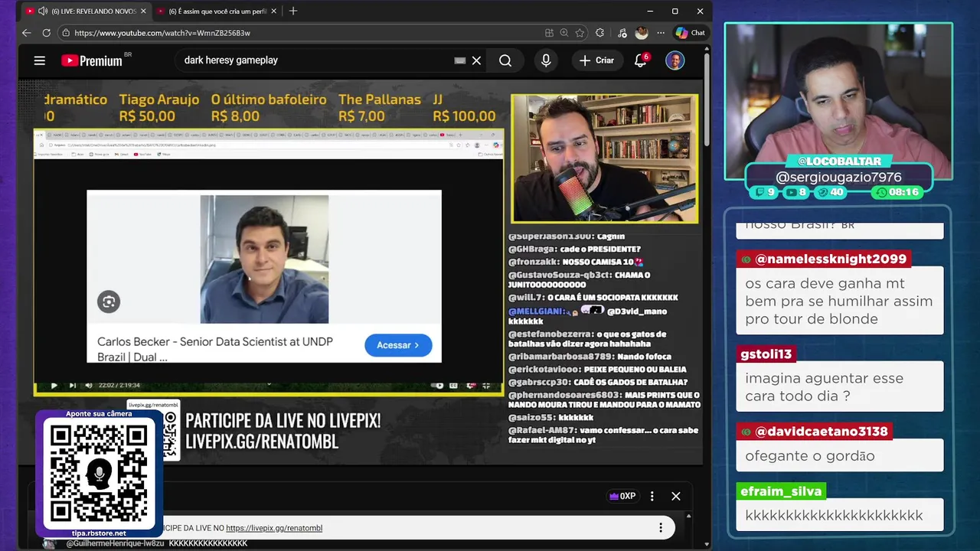Enter fullscreen in the video player
Viewport: 980px width, 551px height.
pos(487,385)
